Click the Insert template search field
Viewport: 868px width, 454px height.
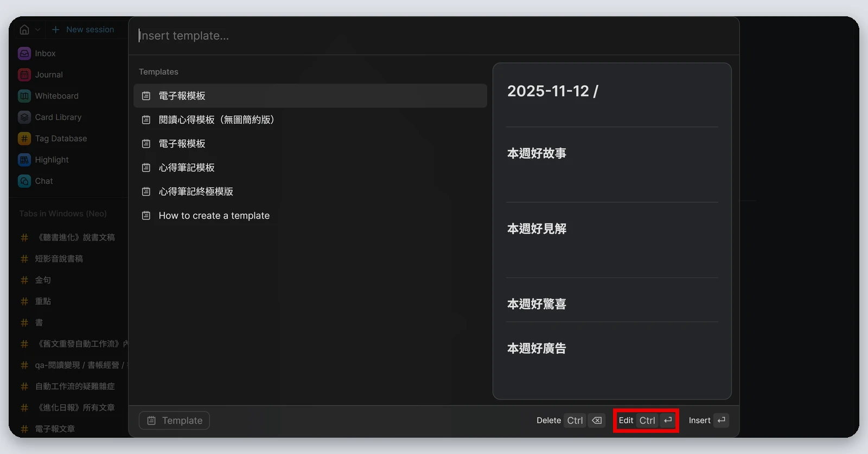pos(433,36)
